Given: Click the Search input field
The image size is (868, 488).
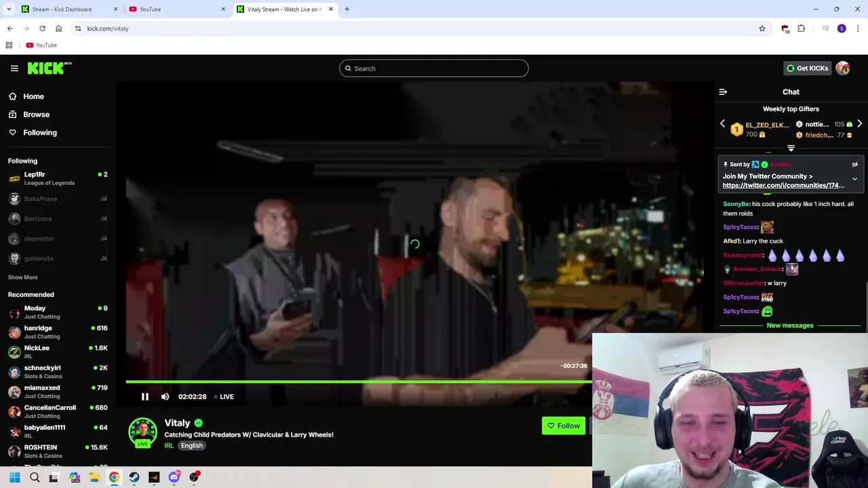Looking at the screenshot, I should click(x=434, y=68).
